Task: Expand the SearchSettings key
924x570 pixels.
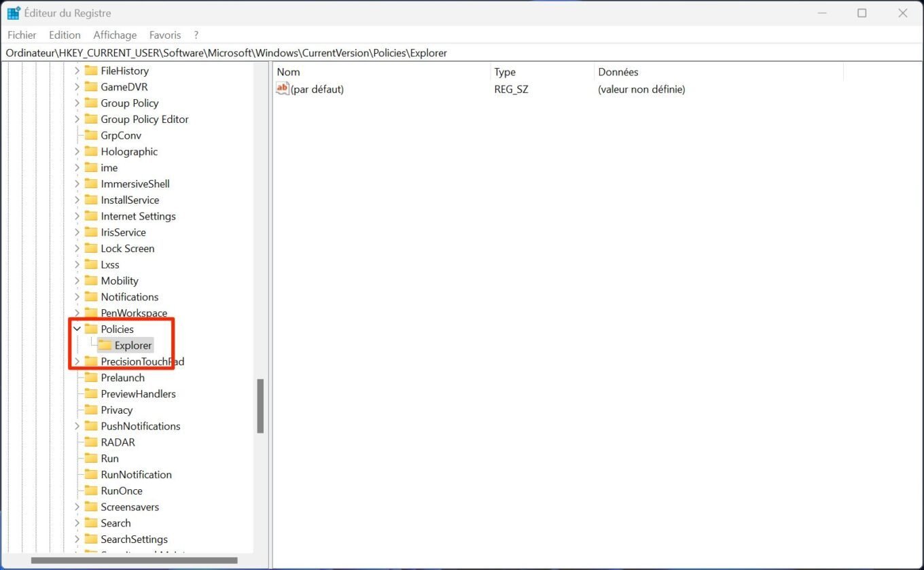Action: point(77,539)
